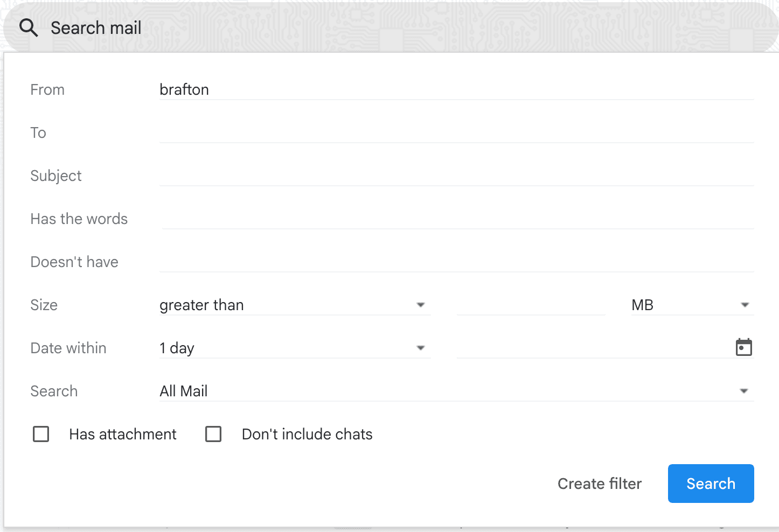This screenshot has width=779, height=532.
Task: Click the date within dropdown arrow
Action: click(x=421, y=348)
